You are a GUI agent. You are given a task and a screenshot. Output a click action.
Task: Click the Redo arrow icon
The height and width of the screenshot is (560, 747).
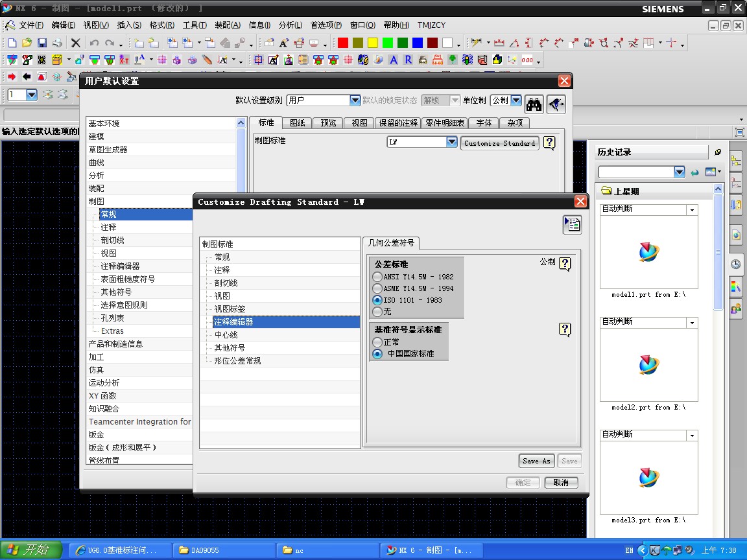pos(110,43)
